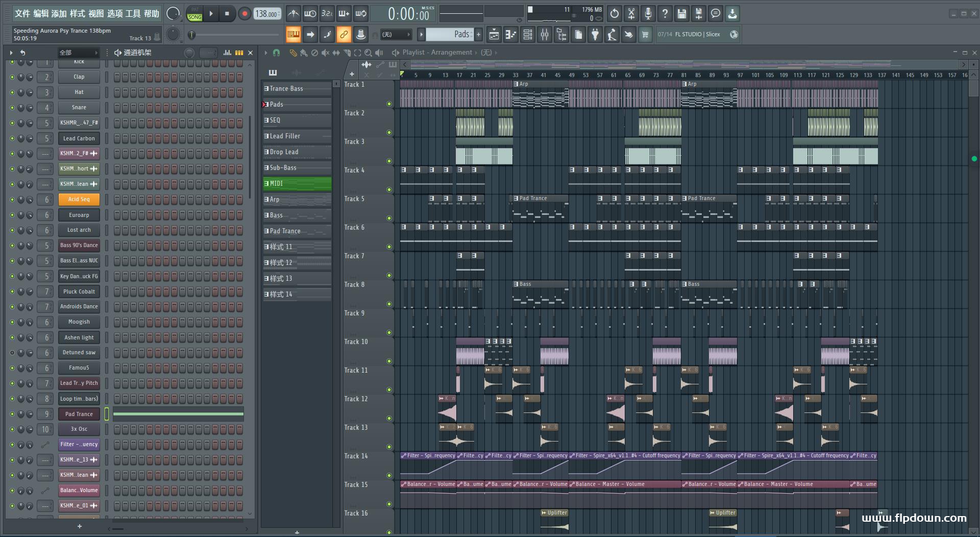Save the project with floppy icon

click(x=681, y=14)
